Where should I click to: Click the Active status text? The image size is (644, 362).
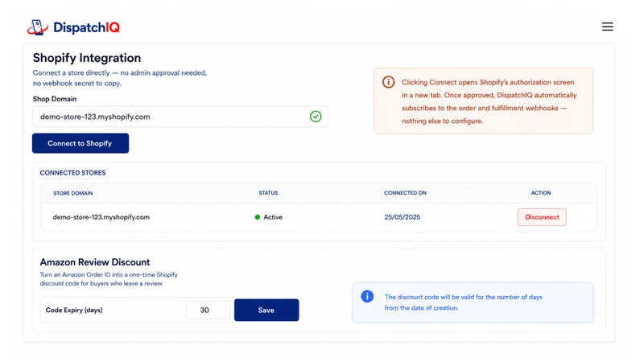click(273, 217)
